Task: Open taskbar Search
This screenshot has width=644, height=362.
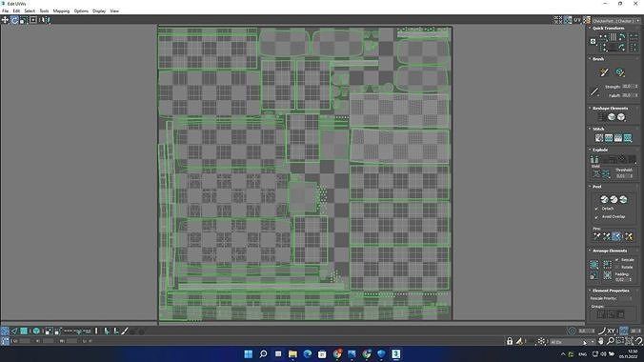Action: pyautogui.click(x=263, y=353)
